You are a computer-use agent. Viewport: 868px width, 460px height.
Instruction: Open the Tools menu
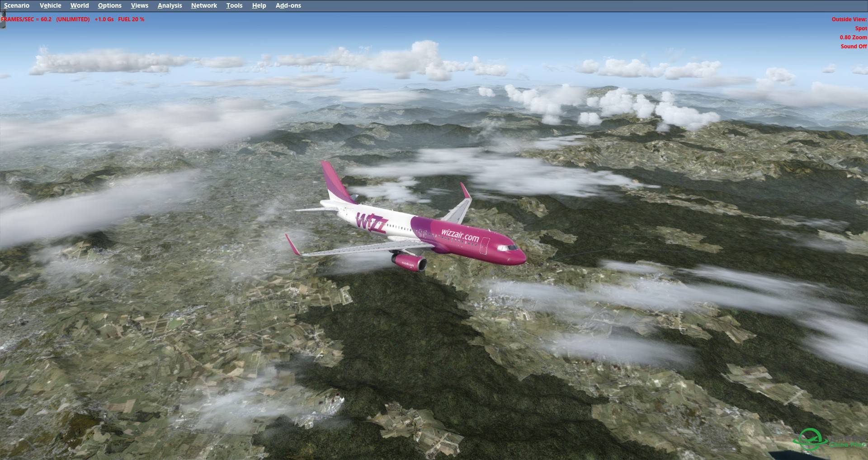(x=234, y=5)
